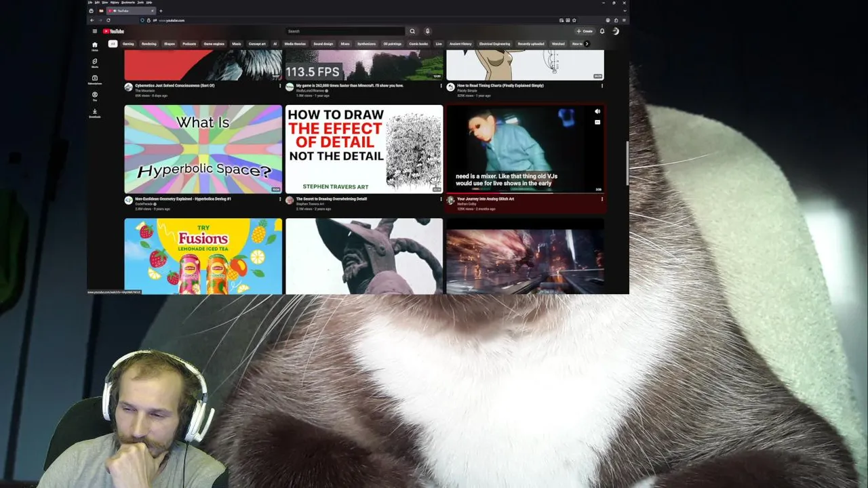Reload the page in browser toolbar
Screen dimensions: 868x488
tap(108, 20)
